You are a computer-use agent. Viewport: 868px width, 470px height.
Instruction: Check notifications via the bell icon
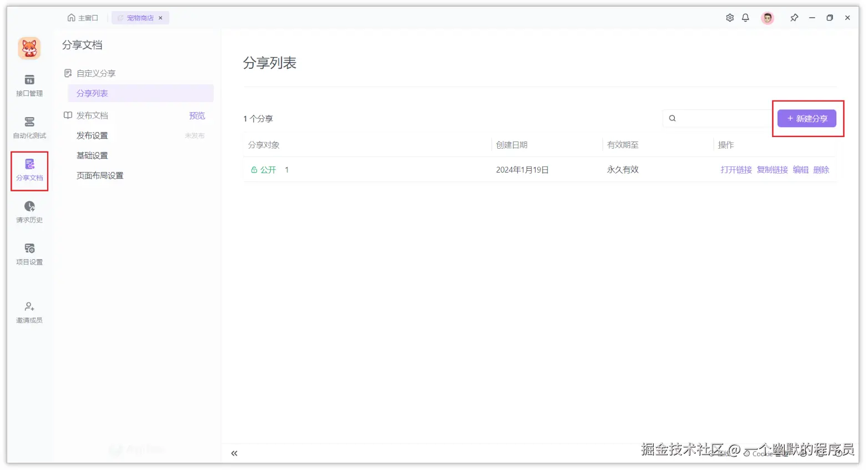pyautogui.click(x=745, y=17)
